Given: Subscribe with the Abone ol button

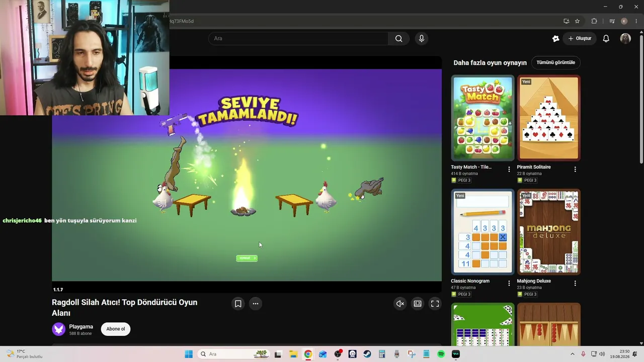Looking at the screenshot, I should (x=116, y=329).
